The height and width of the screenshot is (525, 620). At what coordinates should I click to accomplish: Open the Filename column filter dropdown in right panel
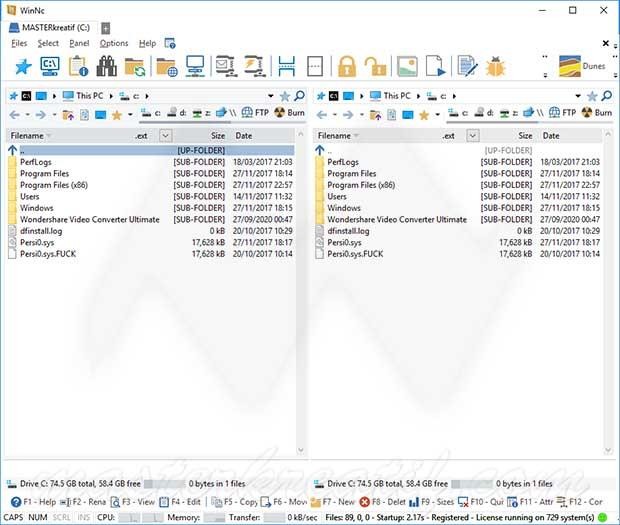(355, 135)
